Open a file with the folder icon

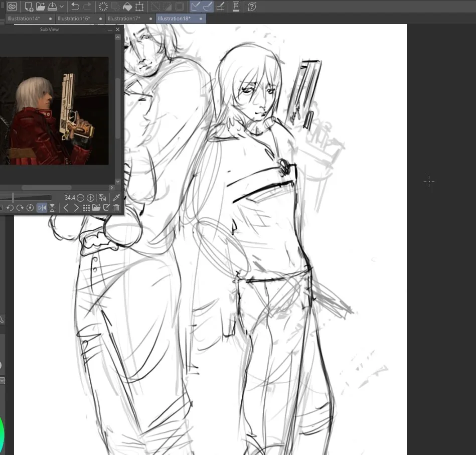click(40, 7)
